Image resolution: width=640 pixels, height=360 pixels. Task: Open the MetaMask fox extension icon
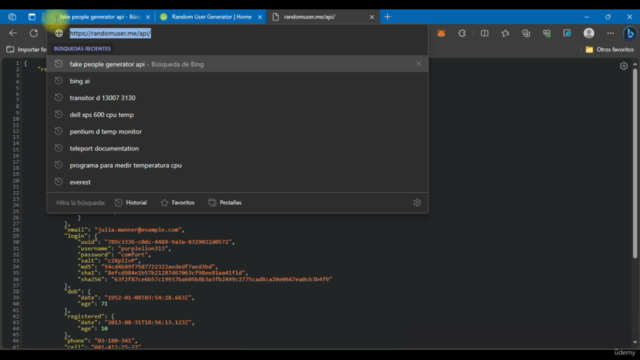click(441, 33)
